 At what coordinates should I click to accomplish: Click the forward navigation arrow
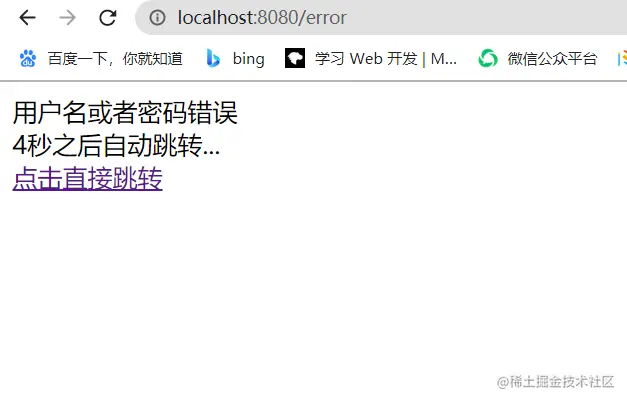click(x=67, y=18)
